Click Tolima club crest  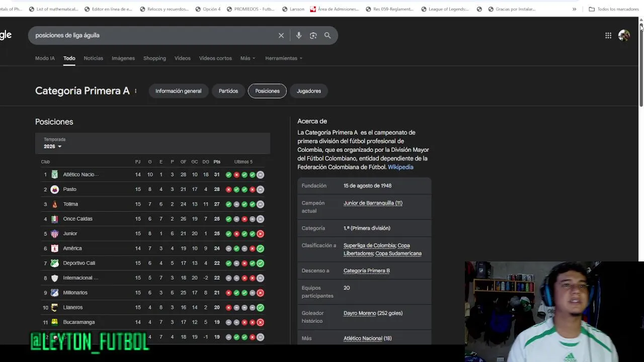pyautogui.click(x=54, y=204)
